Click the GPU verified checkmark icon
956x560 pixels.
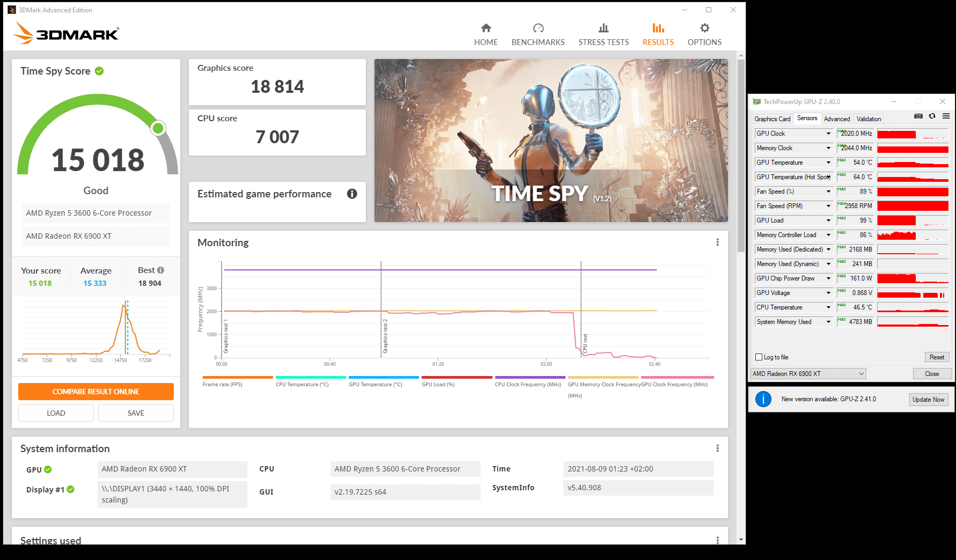(48, 469)
